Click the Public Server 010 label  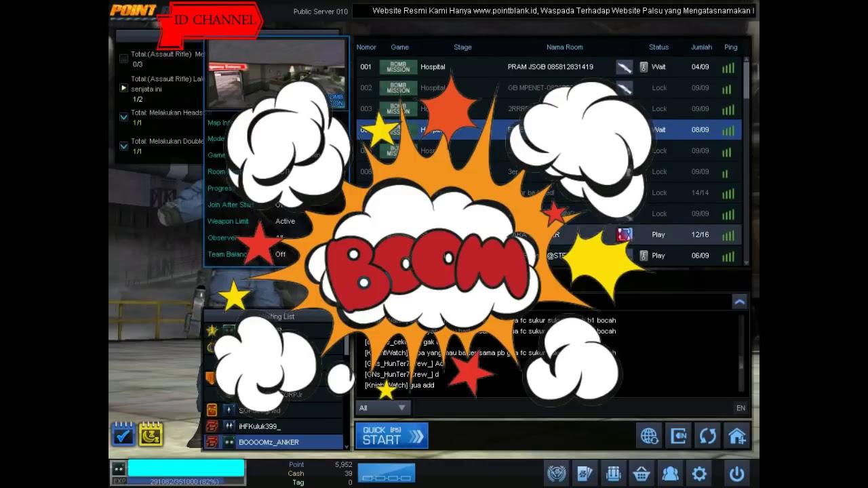[x=320, y=12]
